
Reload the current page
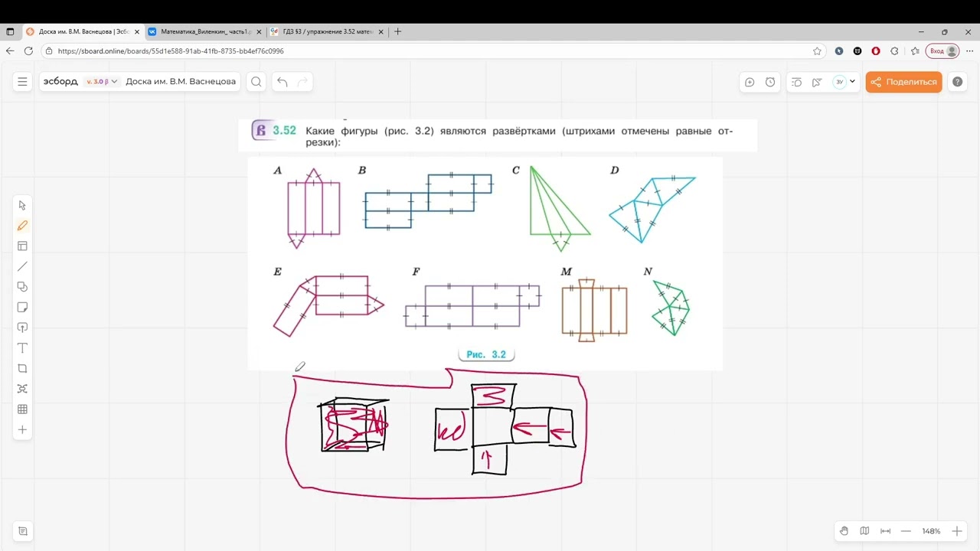(x=28, y=51)
